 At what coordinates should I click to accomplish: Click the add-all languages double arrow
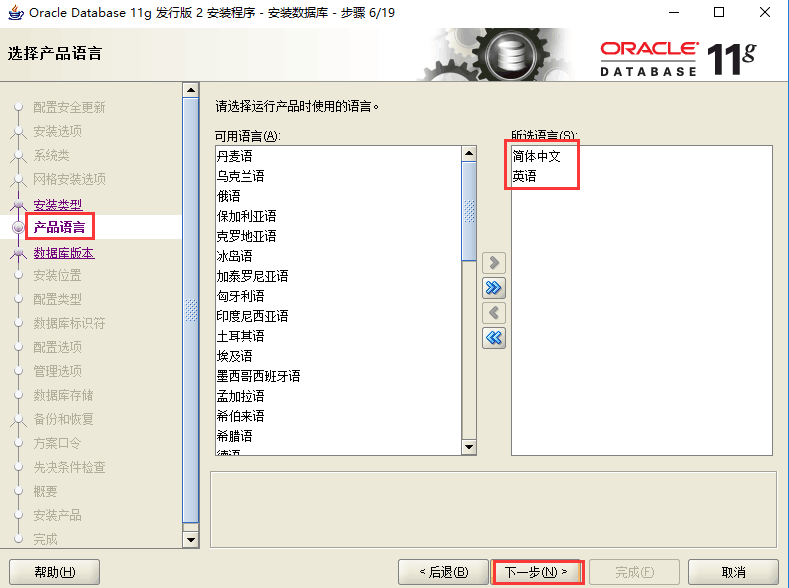[x=494, y=288]
